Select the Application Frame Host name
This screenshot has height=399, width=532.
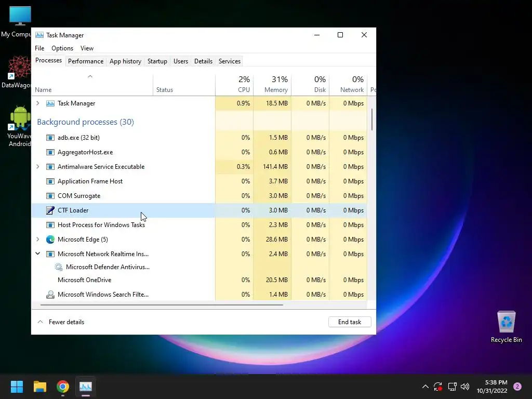[90, 181]
